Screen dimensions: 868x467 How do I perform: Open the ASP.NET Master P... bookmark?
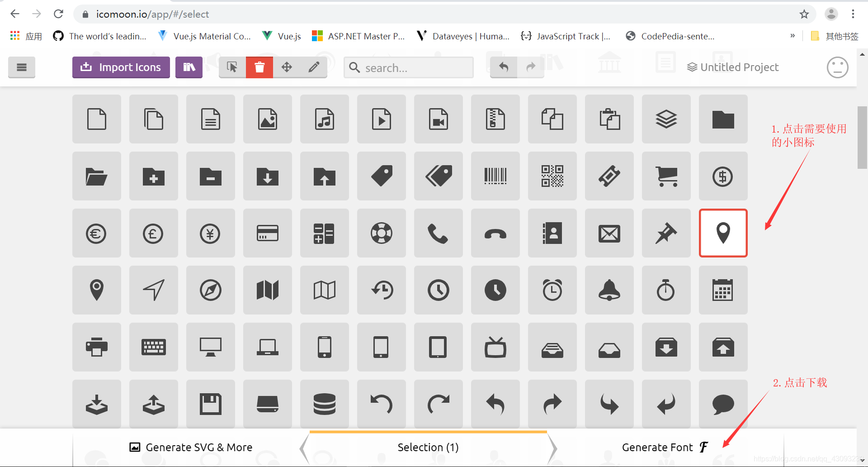click(x=359, y=36)
